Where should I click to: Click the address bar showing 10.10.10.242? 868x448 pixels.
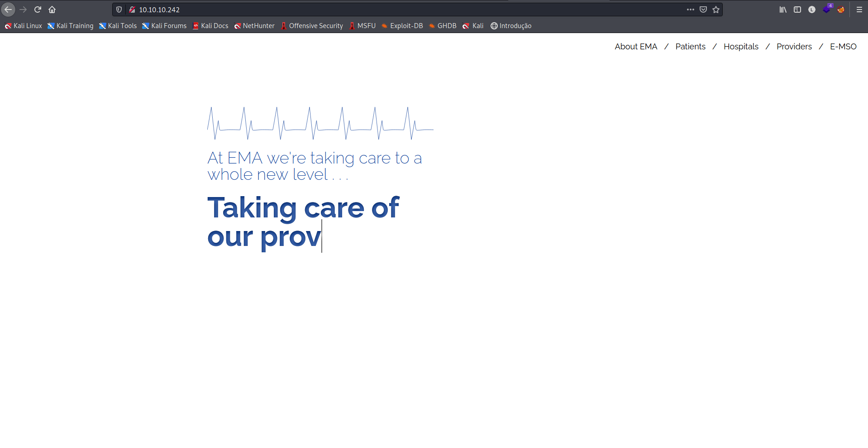[362, 10]
